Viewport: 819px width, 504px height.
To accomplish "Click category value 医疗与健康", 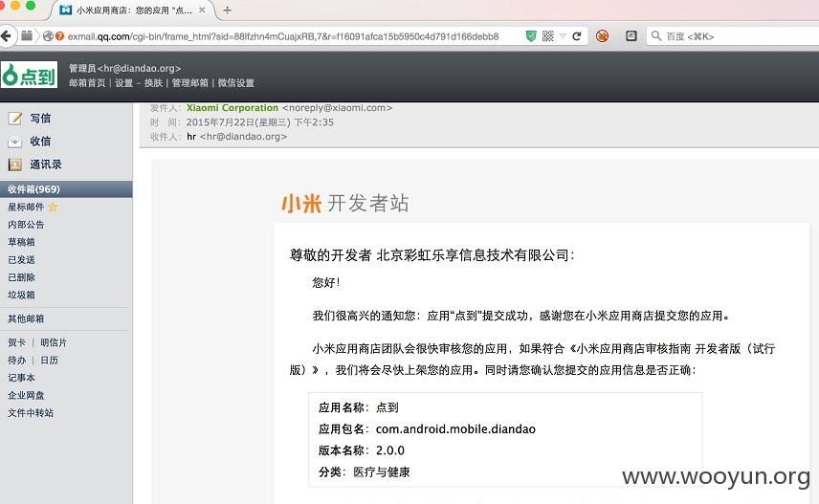I will (x=382, y=472).
